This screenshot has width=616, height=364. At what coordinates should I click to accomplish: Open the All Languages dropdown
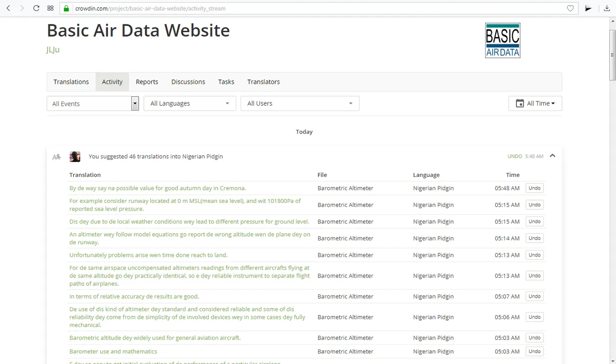(x=190, y=103)
